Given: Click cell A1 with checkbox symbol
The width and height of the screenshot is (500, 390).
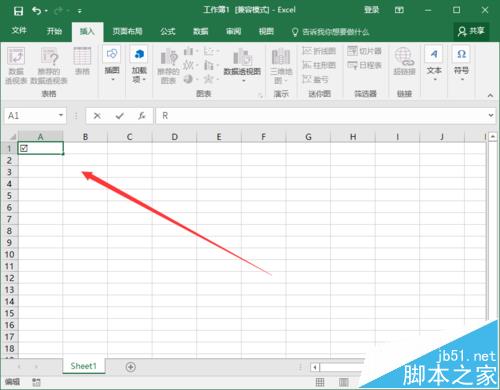Looking at the screenshot, I should [40, 148].
